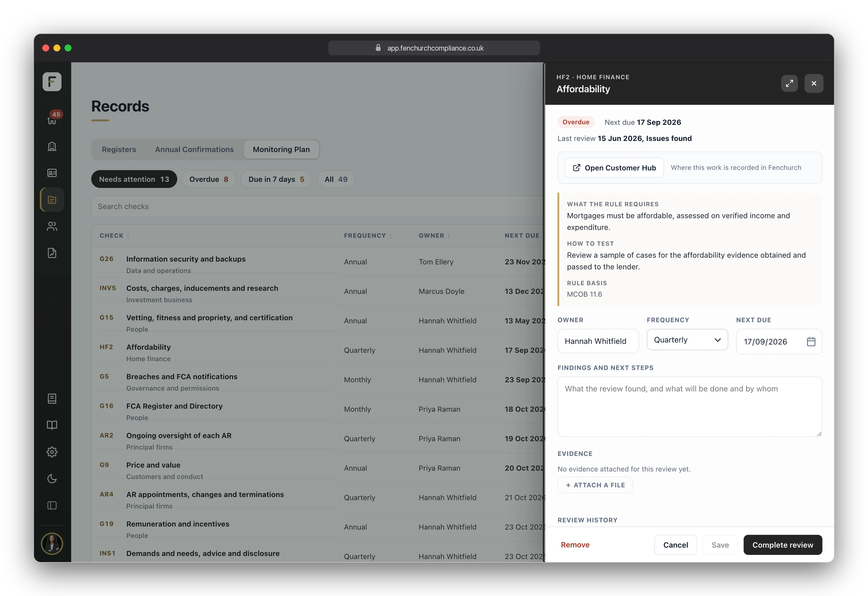Select the Monitoring Plan tab

pyautogui.click(x=281, y=149)
